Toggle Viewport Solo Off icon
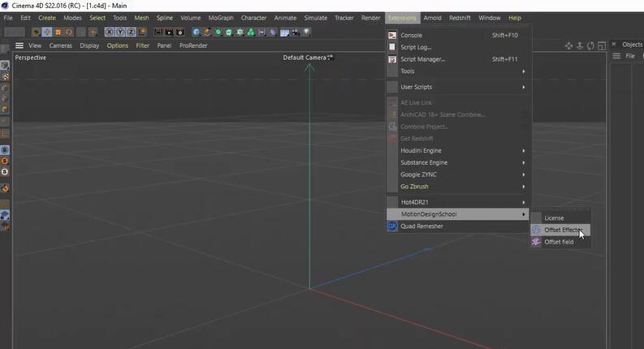The height and width of the screenshot is (349, 644). (5, 150)
